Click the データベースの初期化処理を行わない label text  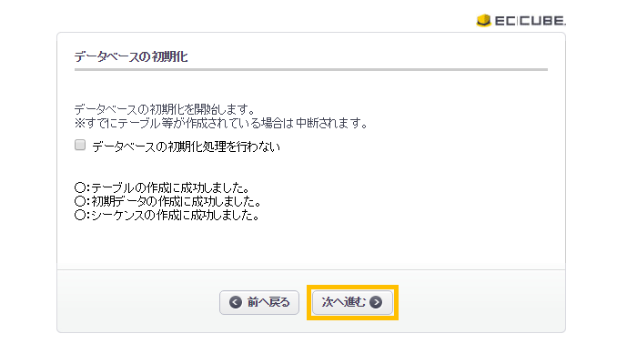(186, 147)
